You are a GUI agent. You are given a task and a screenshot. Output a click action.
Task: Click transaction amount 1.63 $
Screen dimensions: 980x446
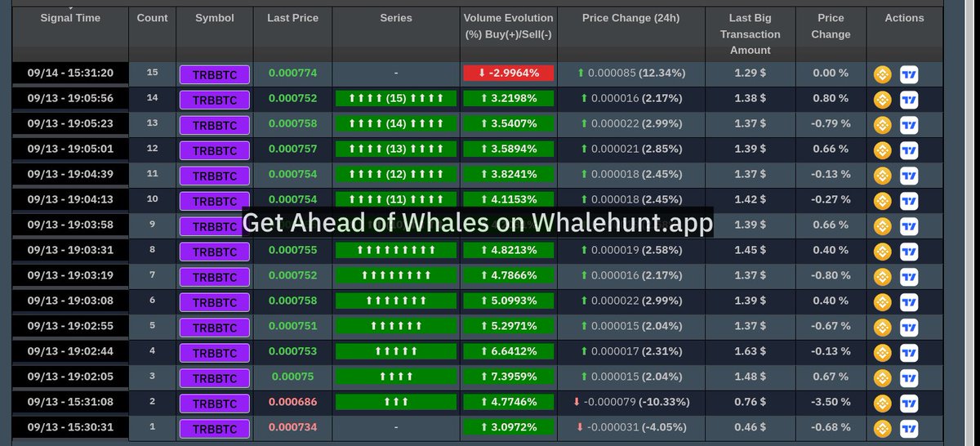(x=750, y=352)
